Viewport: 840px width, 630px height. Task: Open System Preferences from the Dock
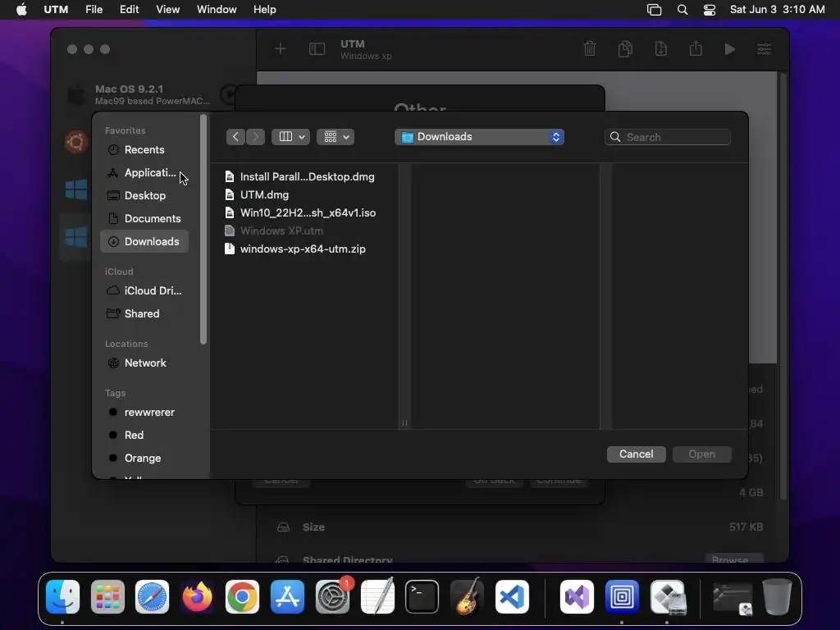[x=333, y=597]
